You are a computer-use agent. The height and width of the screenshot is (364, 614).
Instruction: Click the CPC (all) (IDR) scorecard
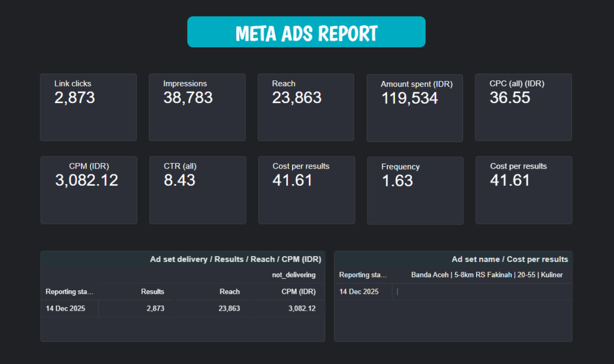click(523, 107)
